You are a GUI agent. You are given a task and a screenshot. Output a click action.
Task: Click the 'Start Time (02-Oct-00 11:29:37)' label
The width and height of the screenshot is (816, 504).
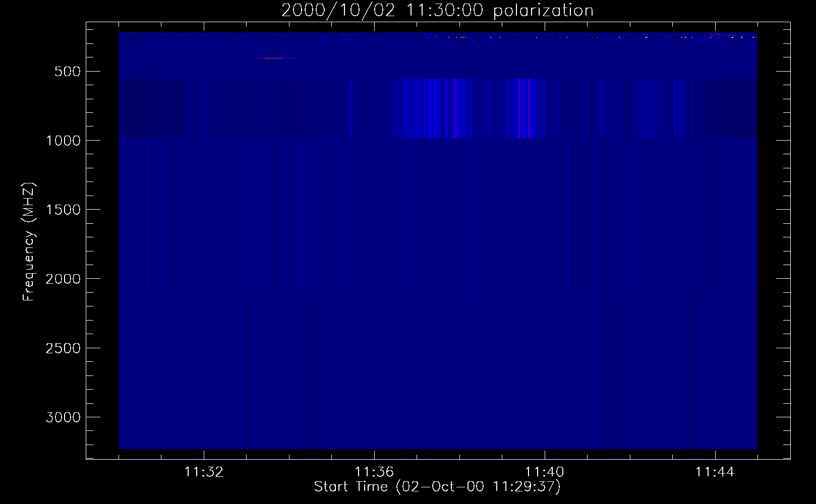pyautogui.click(x=437, y=487)
